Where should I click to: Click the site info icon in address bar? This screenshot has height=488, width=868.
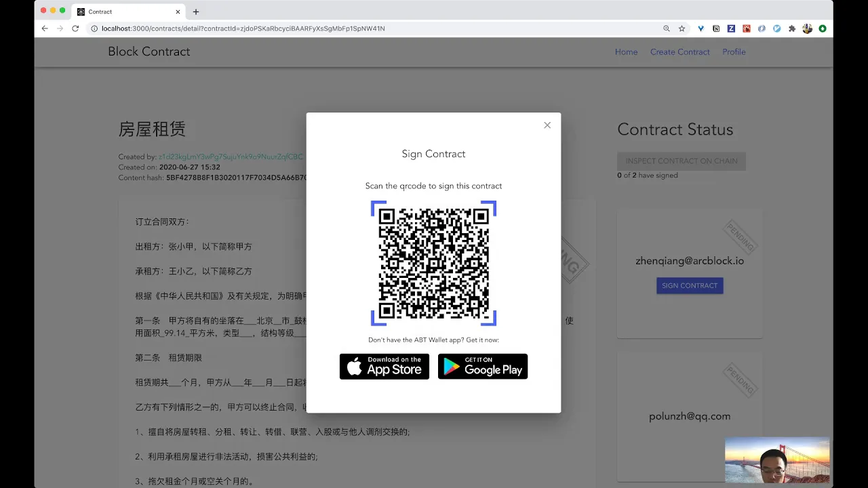(x=94, y=28)
